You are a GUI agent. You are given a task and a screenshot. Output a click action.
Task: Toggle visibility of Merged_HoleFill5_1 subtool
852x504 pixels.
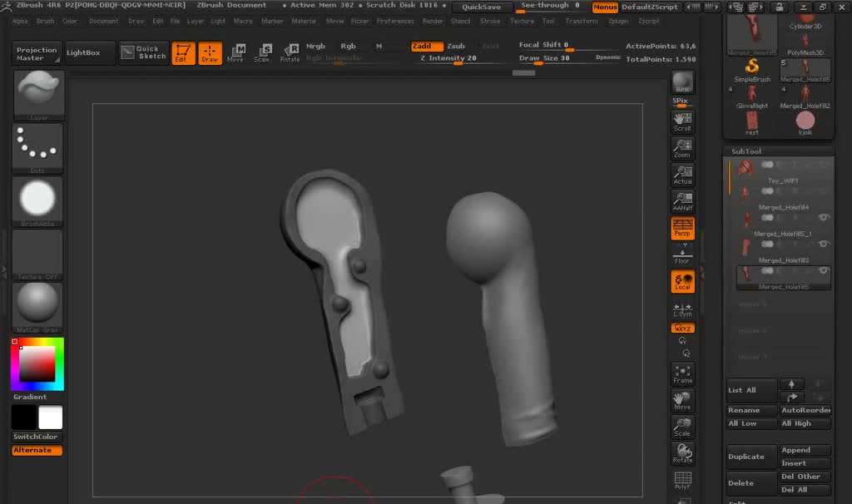point(824,217)
